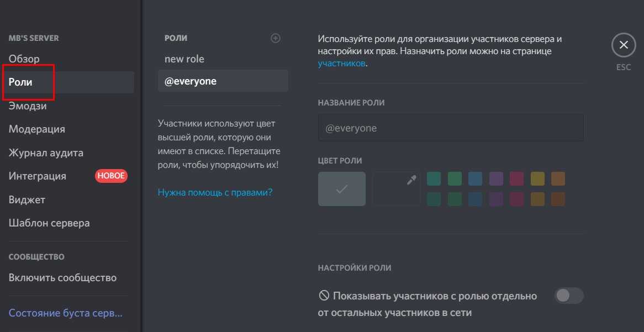Open the Роли settings section
The height and width of the screenshot is (332, 644).
(x=21, y=82)
